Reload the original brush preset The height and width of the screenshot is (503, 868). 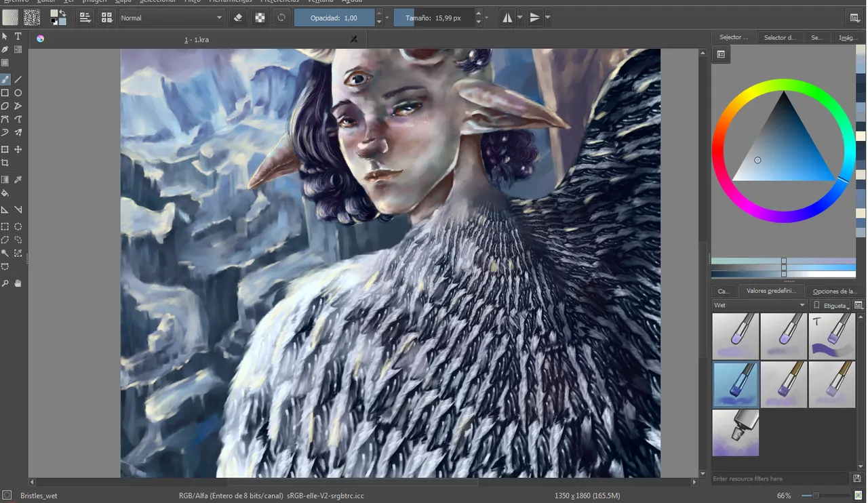pos(281,18)
